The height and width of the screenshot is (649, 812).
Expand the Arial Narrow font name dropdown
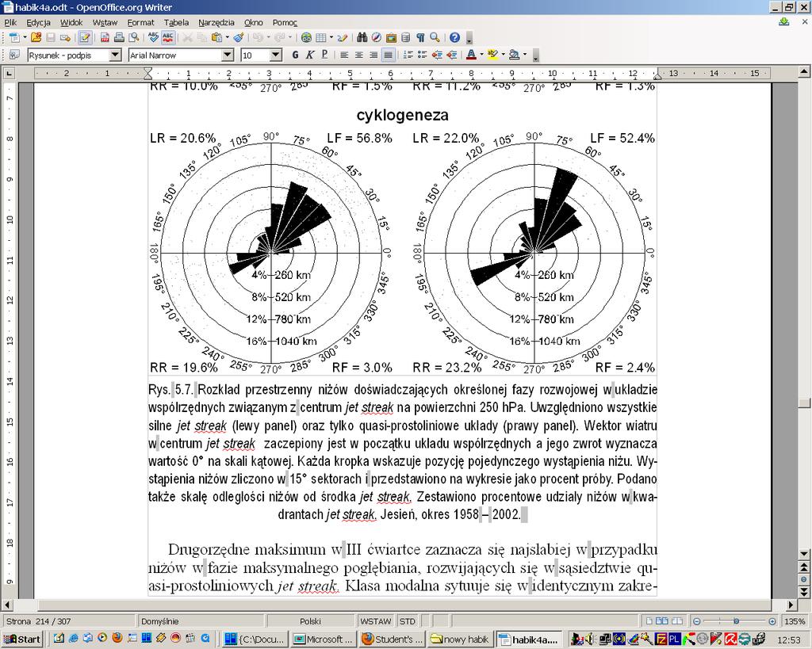tap(228, 55)
